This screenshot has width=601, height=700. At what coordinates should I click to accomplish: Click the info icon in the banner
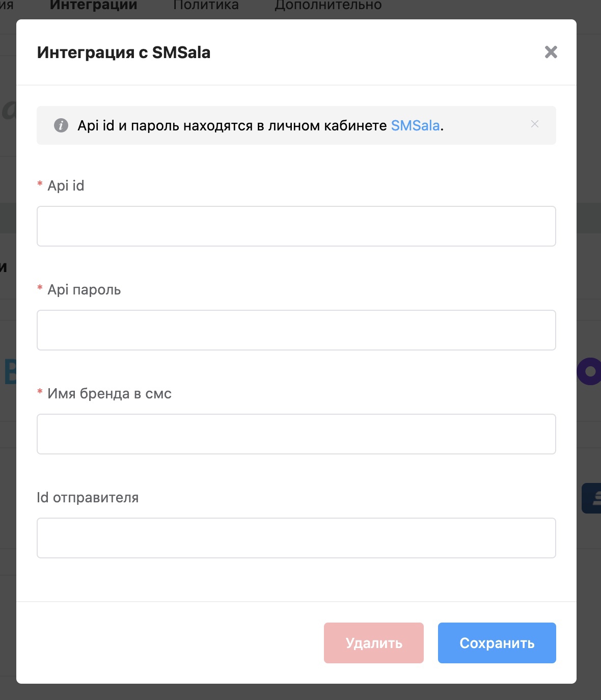(61, 125)
